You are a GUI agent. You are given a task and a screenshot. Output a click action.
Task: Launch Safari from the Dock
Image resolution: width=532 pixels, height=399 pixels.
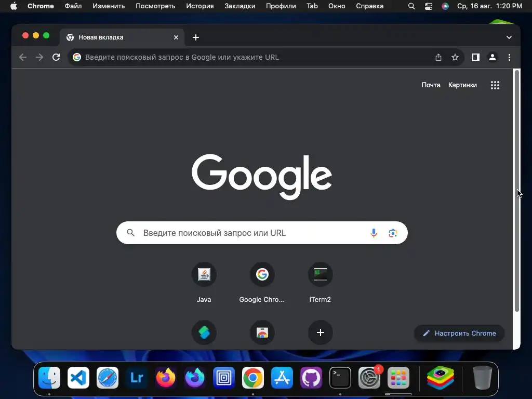[x=108, y=378]
